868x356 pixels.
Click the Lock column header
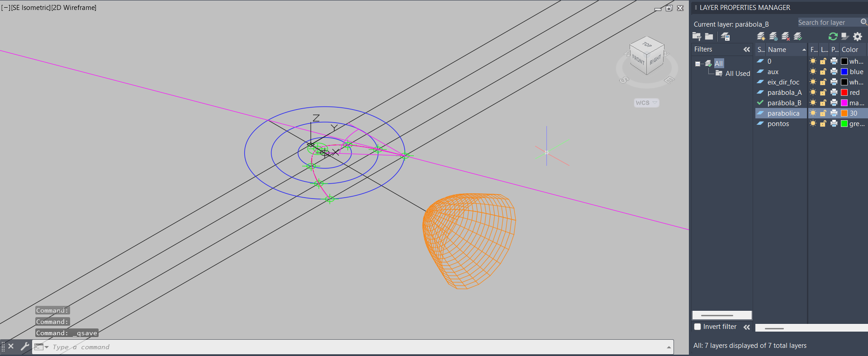[x=824, y=50]
